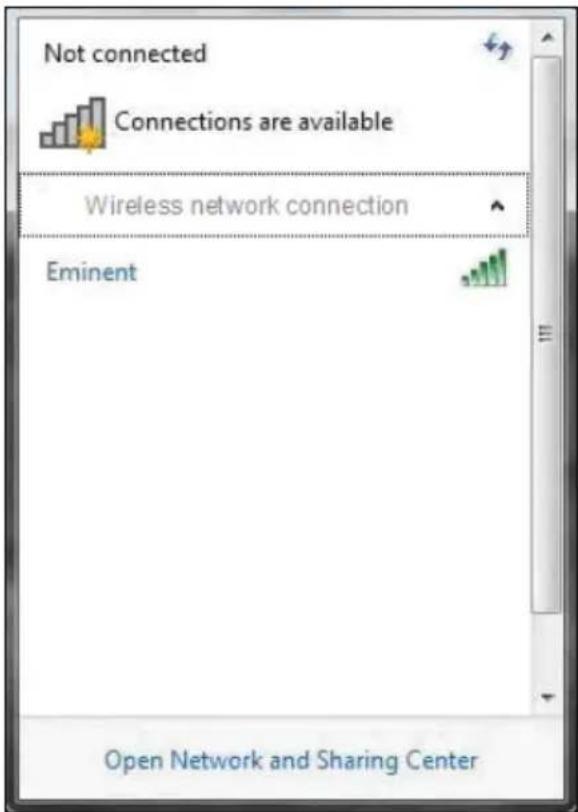Click the Wireless network connection label text
Image resolution: width=578 pixels, height=812 pixels.
247,206
